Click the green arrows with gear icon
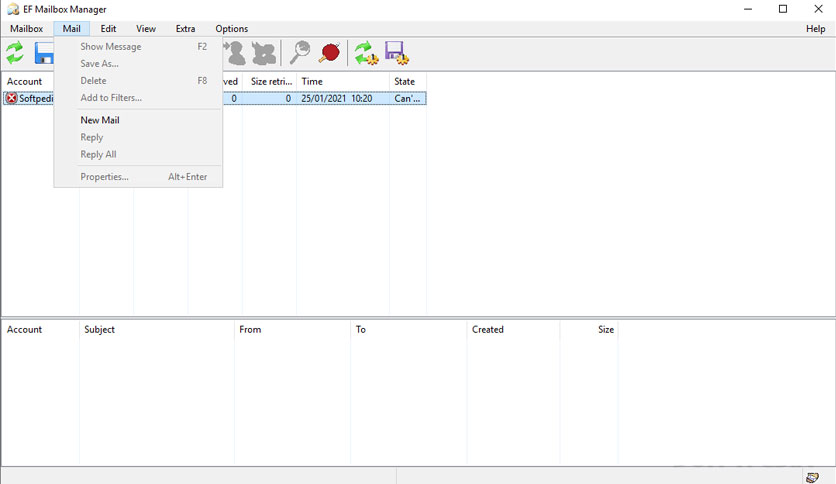Image resolution: width=836 pixels, height=484 pixels. 366,53
